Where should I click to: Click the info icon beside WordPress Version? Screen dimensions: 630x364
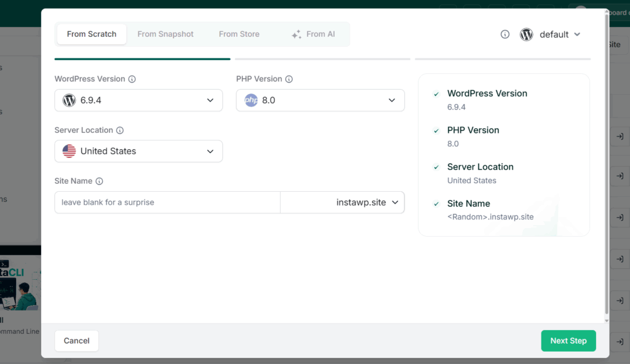click(132, 79)
